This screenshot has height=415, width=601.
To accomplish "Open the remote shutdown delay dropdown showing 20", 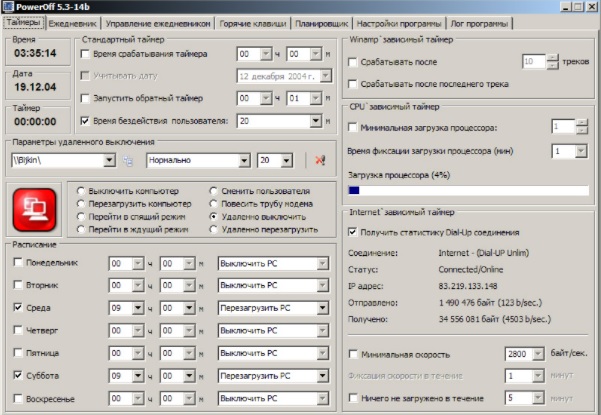I will click(286, 161).
